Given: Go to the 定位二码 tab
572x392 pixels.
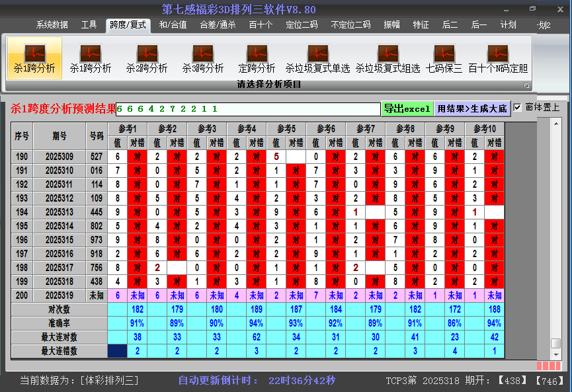Looking at the screenshot, I should (302, 25).
